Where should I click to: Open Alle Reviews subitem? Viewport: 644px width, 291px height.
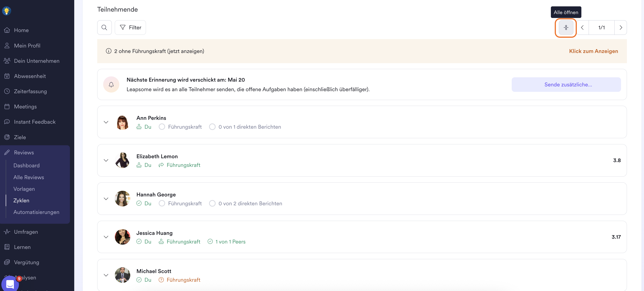pyautogui.click(x=29, y=177)
